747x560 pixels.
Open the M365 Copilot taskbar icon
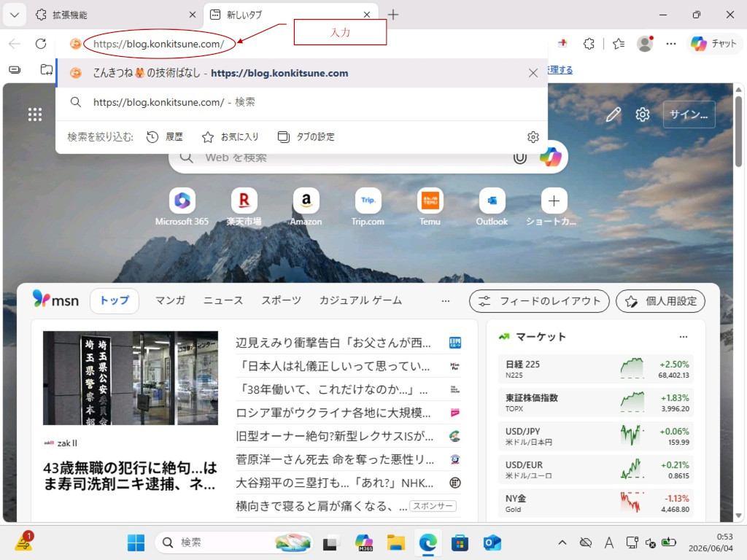point(364,542)
